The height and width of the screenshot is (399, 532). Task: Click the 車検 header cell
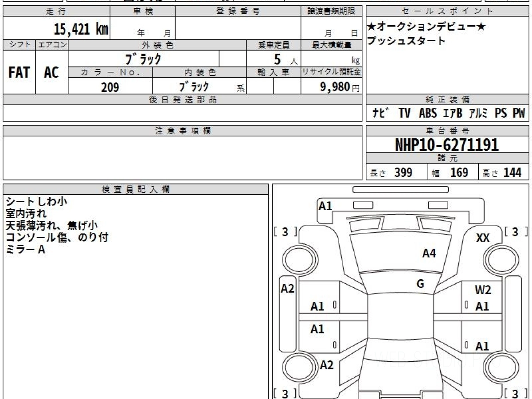coord(142,11)
